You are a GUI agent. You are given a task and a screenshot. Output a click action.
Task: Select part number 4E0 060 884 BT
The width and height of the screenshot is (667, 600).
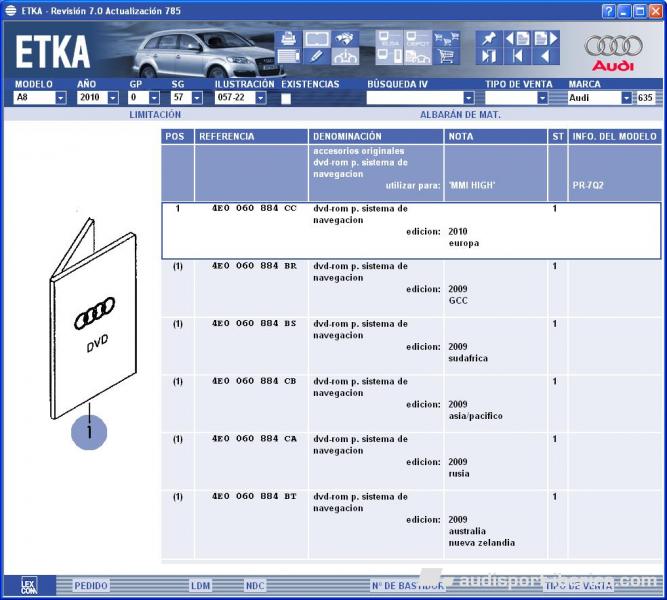[254, 496]
